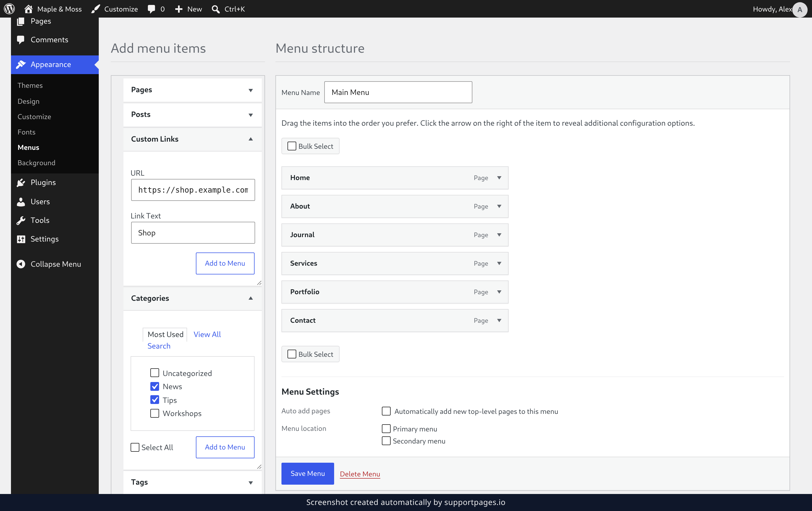Click the Settings sliders icon
Viewport: 812px width, 511px height.
click(x=21, y=239)
